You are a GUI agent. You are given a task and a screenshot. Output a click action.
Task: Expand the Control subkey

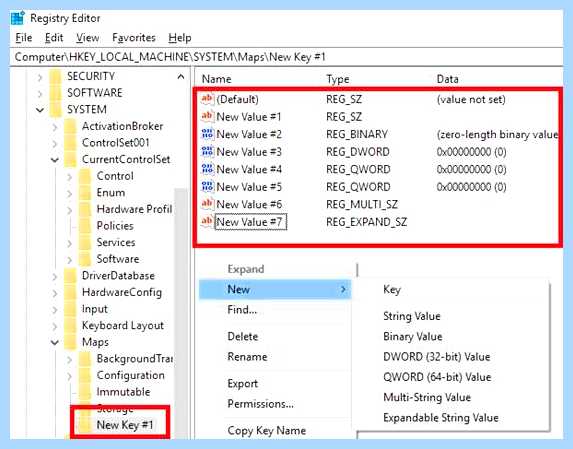click(x=69, y=176)
